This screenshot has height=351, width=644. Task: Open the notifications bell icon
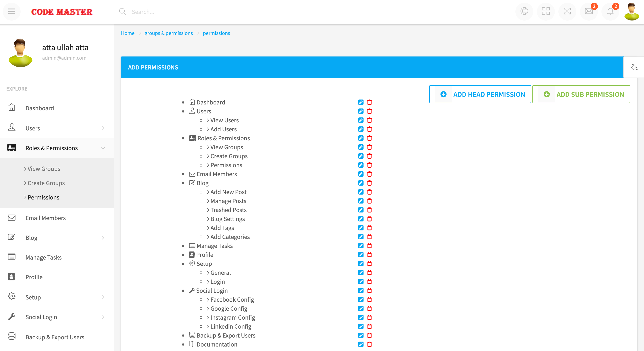point(610,11)
